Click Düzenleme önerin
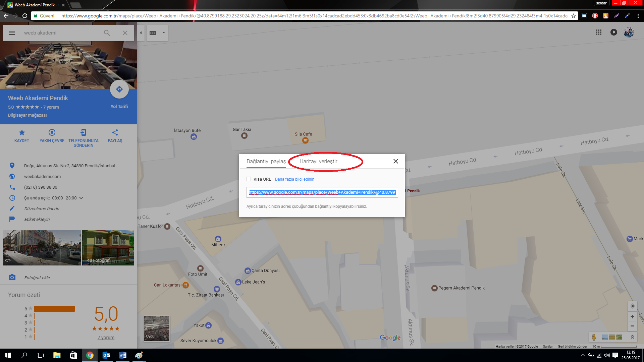Screen dimensions: 644x362 (x=42, y=208)
